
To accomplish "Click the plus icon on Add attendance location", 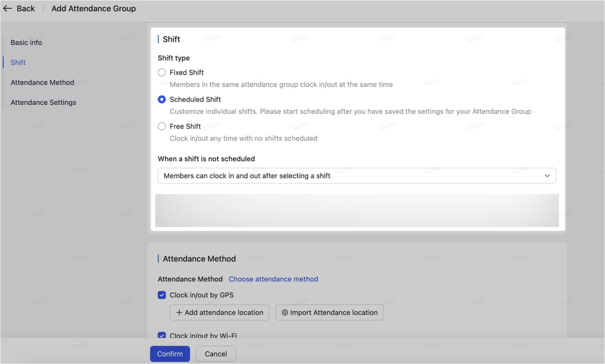I will coord(179,312).
